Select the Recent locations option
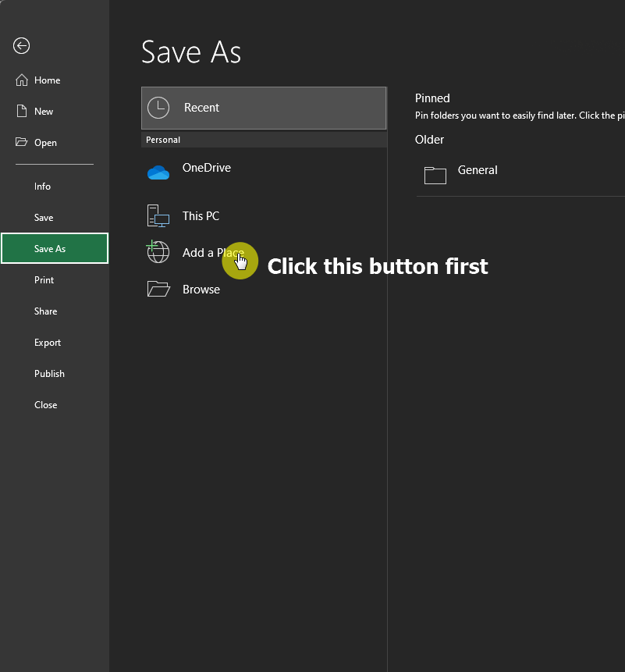The height and width of the screenshot is (672, 625). pyautogui.click(x=264, y=108)
